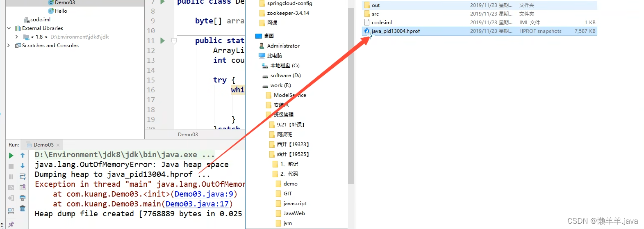
Task: Open the Restore Layout icon in Run panel
Action: (11, 211)
